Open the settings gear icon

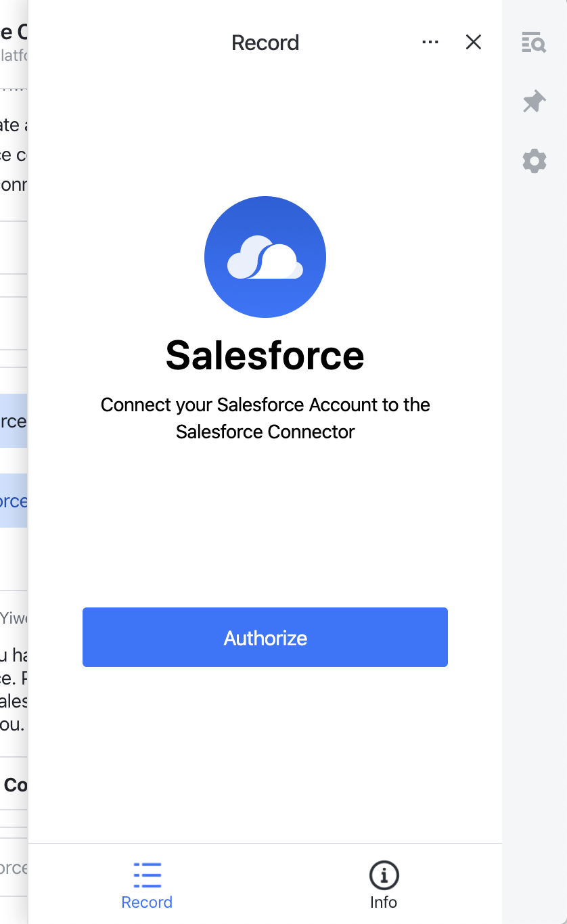[x=534, y=161]
